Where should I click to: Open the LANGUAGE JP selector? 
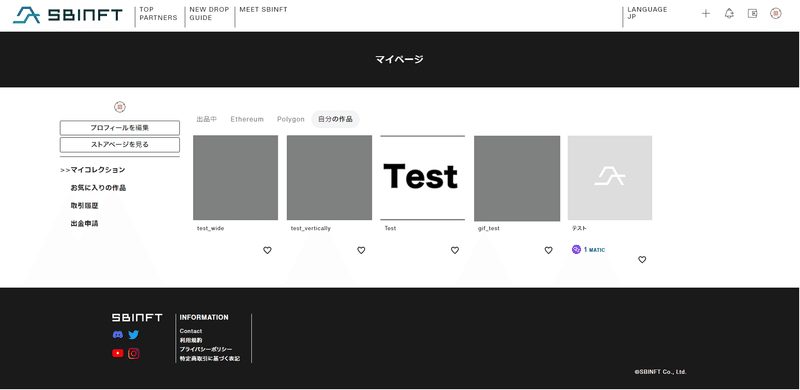[647, 13]
